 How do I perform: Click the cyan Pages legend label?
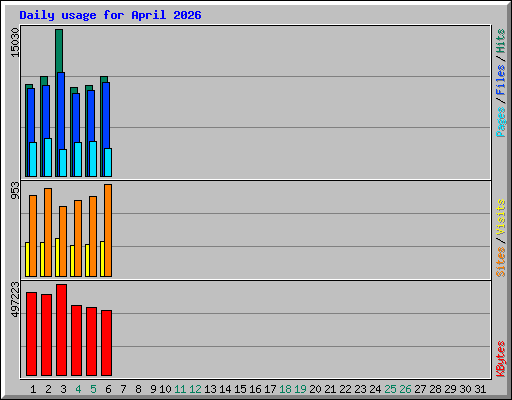500,122
